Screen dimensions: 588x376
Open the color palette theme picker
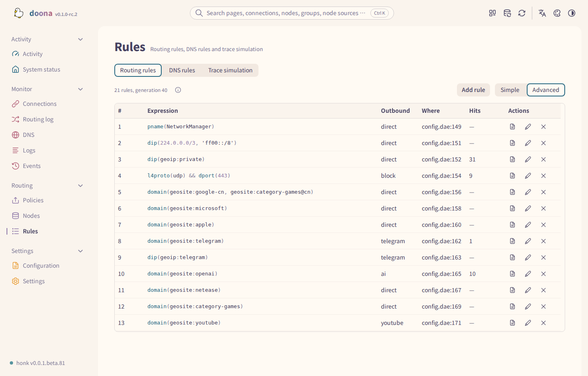[x=557, y=13]
